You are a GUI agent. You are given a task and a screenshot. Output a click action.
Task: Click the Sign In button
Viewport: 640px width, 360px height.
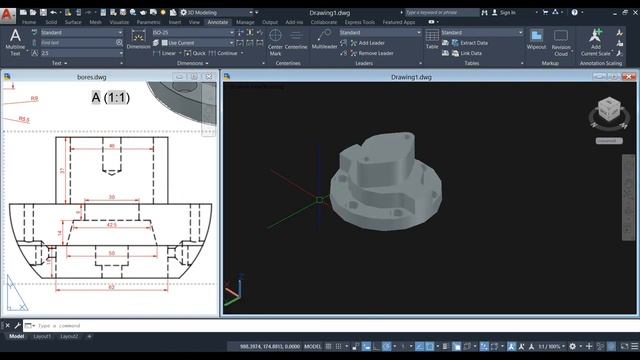(x=504, y=13)
